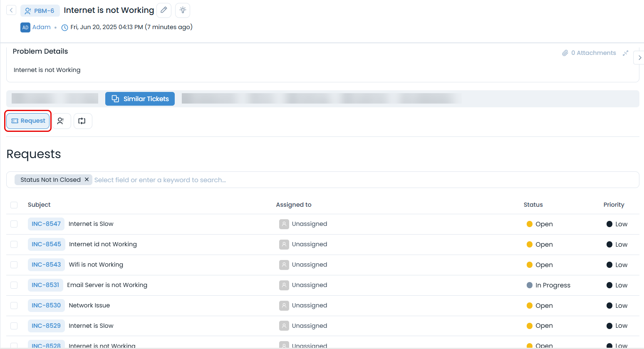The height and width of the screenshot is (349, 644).
Task: Open assignee dropdown for INC-8543
Action: [303, 265]
